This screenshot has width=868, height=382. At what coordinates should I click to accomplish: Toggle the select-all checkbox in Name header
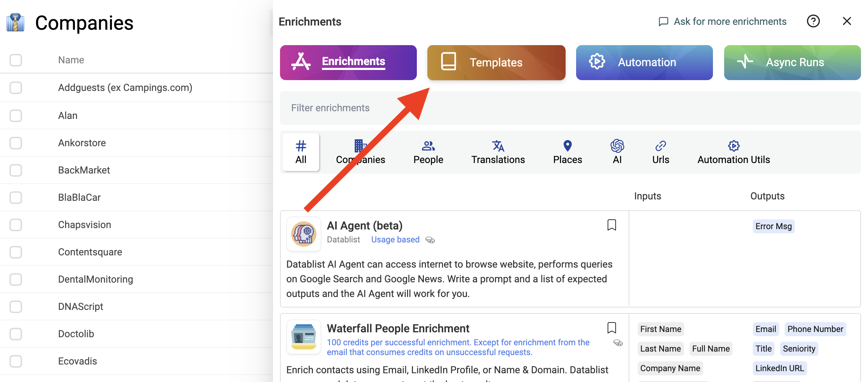(x=16, y=60)
